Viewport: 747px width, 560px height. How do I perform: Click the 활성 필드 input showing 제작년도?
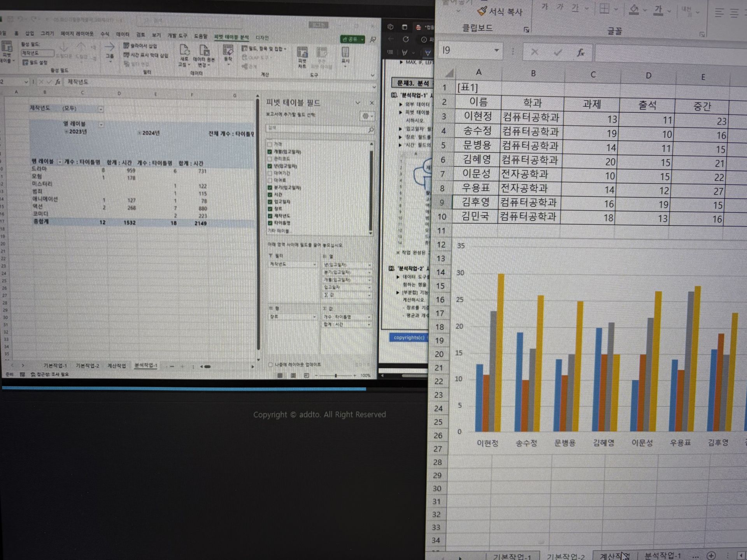pyautogui.click(x=37, y=53)
